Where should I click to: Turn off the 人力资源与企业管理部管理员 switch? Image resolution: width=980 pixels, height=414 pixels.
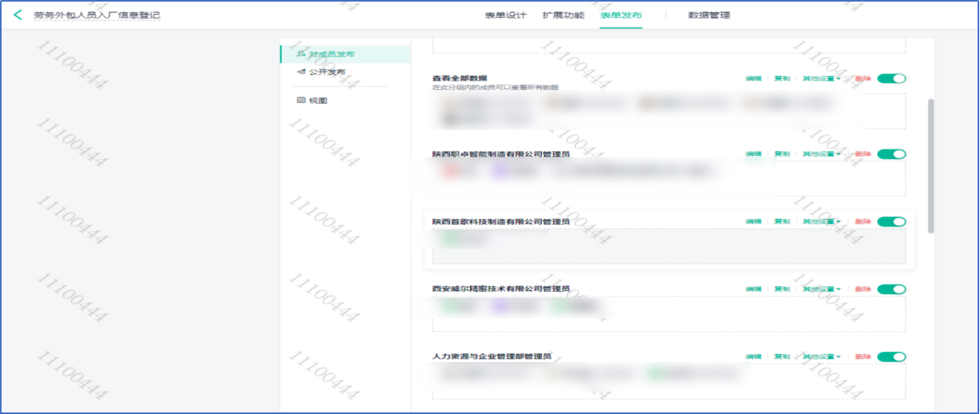tap(892, 357)
